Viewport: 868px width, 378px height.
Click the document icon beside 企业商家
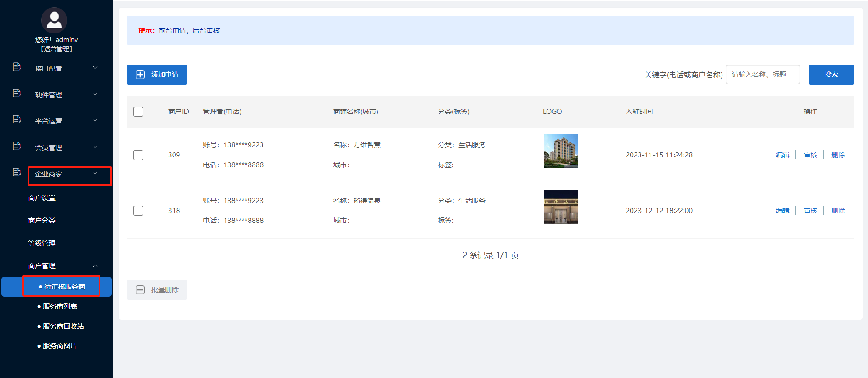(17, 172)
